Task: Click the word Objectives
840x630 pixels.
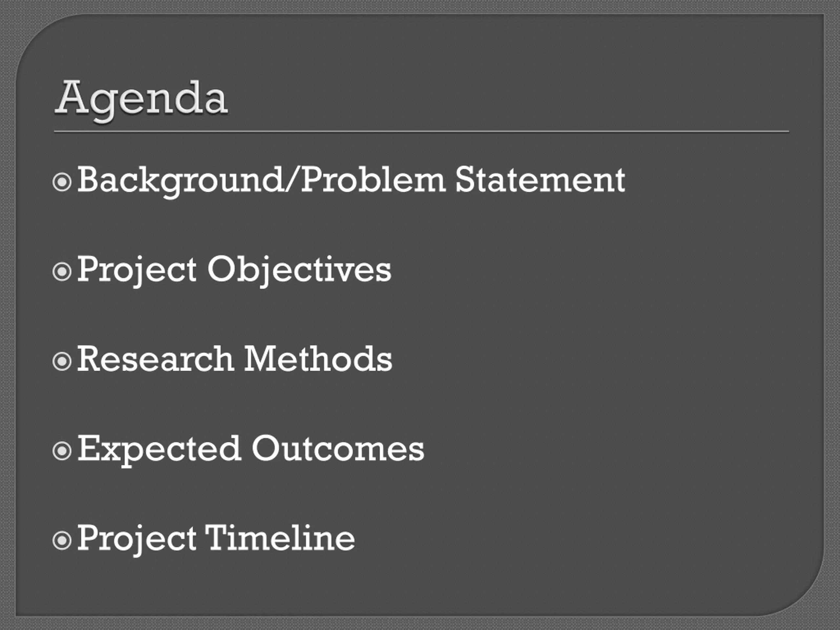Action: (x=299, y=271)
